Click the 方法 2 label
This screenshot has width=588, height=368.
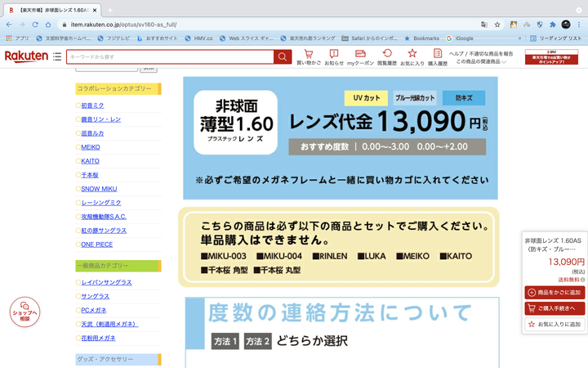click(x=257, y=341)
